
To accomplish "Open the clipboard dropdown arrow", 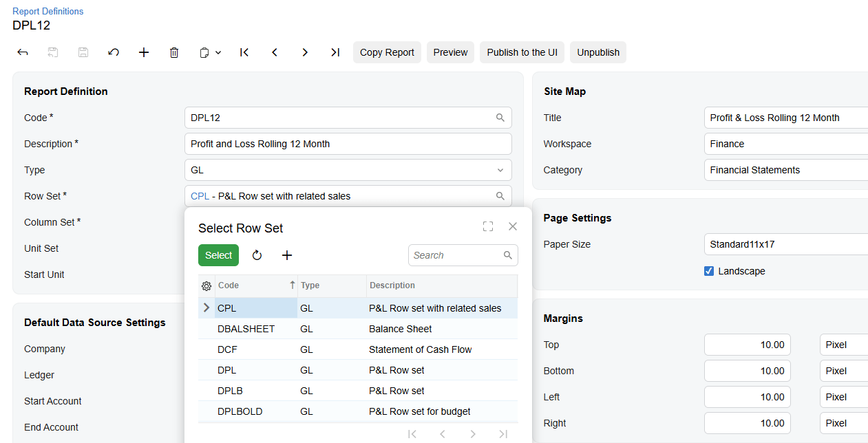I will [218, 52].
